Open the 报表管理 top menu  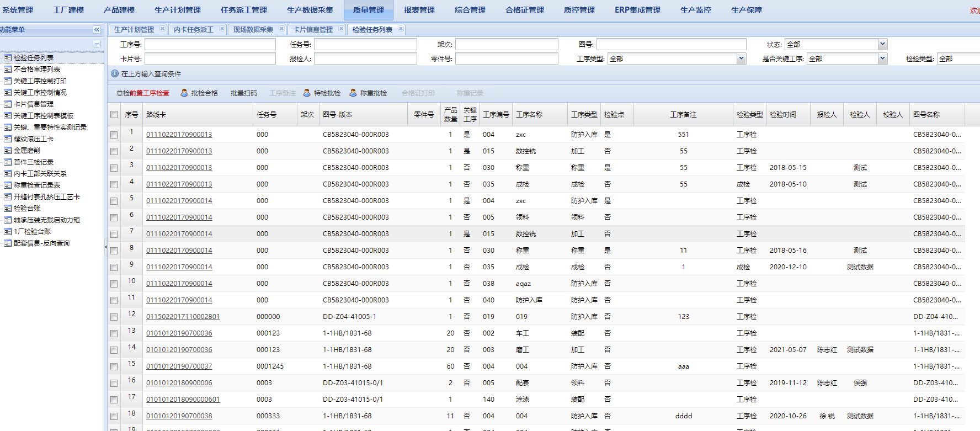419,10
